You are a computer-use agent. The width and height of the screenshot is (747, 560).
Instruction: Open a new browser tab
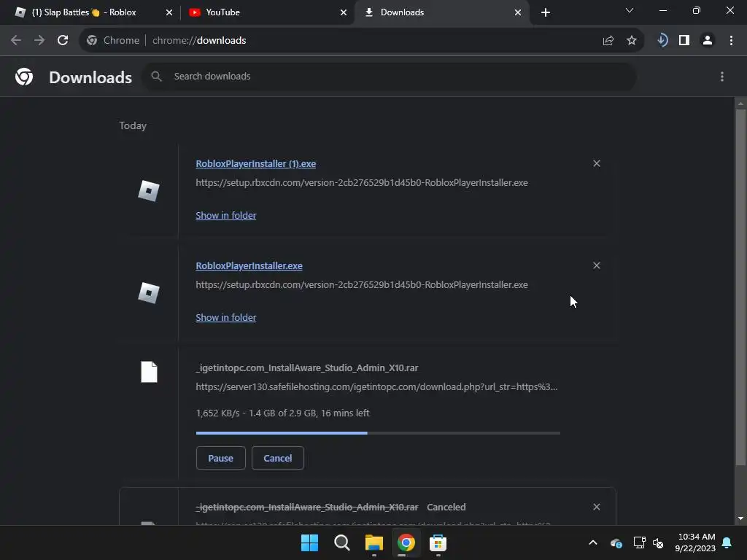[x=546, y=12]
